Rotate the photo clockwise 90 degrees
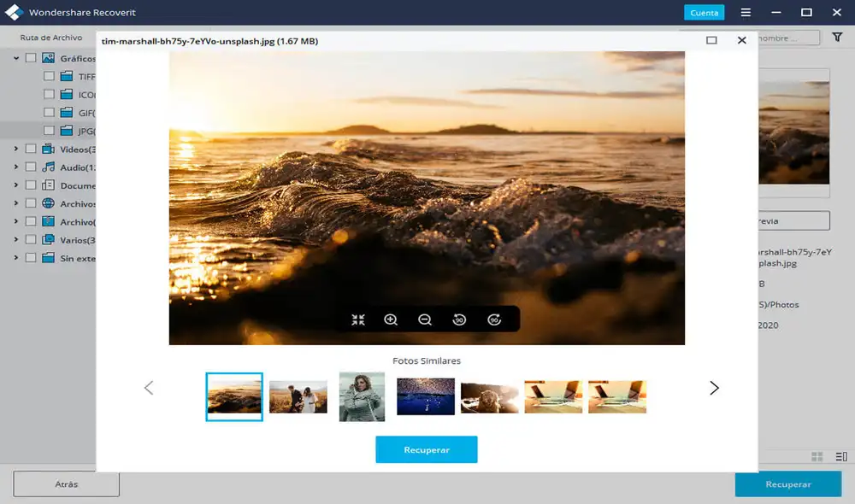The width and height of the screenshot is (855, 504). coord(494,319)
